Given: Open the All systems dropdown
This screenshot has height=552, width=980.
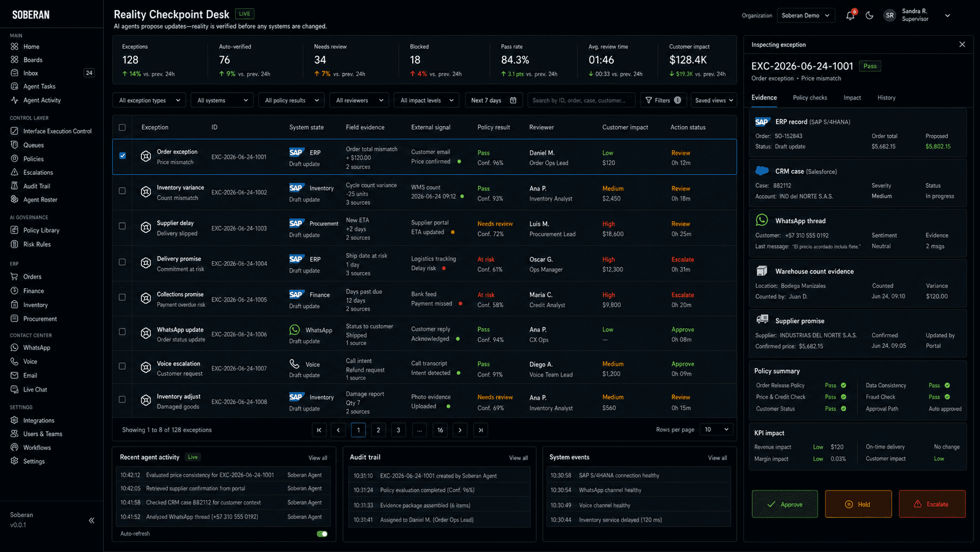Looking at the screenshot, I should click(x=222, y=100).
